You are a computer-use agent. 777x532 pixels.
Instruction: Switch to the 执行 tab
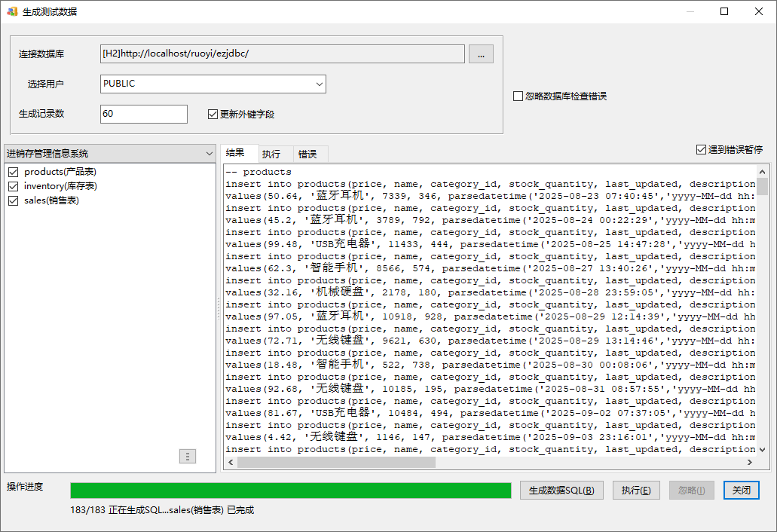coord(271,154)
